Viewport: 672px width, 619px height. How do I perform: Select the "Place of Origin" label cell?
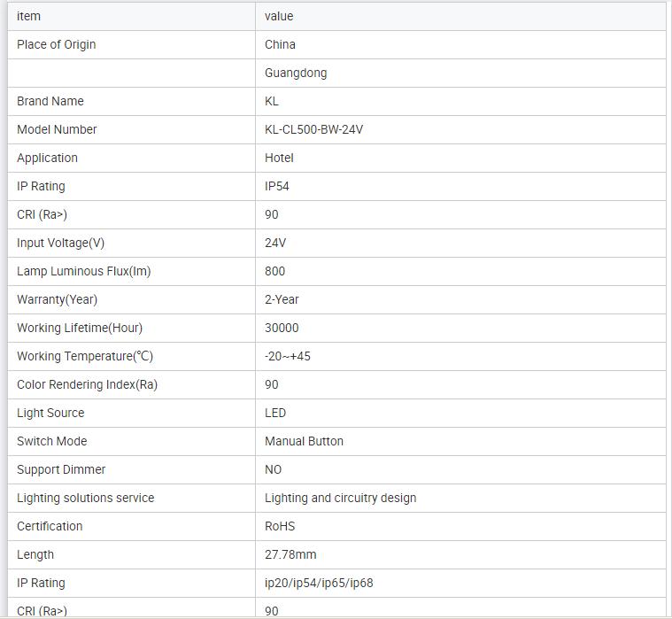57,44
